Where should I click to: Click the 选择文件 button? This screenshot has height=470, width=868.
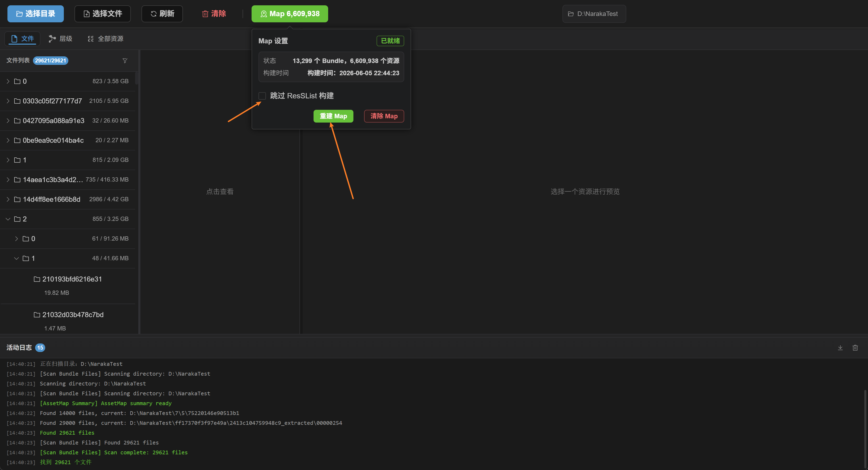click(x=102, y=14)
